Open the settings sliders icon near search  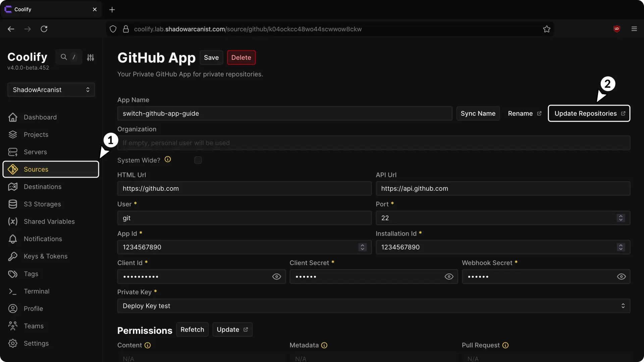91,58
